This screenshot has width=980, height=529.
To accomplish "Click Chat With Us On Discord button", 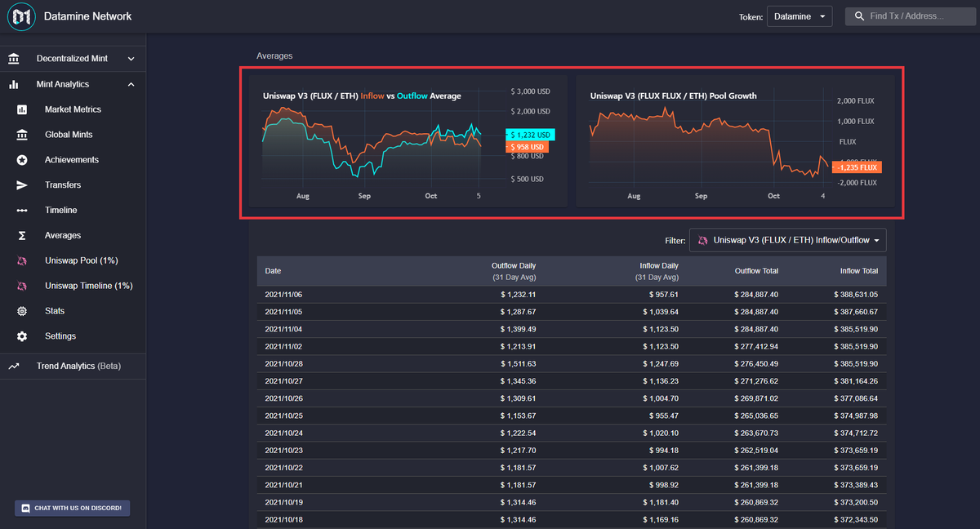I will tap(72, 508).
